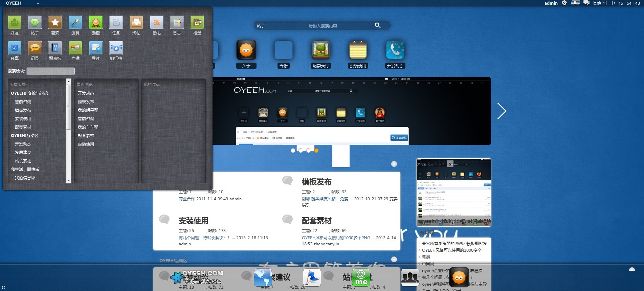Click the forum list scrollbar down arrow
The width and height of the screenshot is (644, 291).
[69, 181]
